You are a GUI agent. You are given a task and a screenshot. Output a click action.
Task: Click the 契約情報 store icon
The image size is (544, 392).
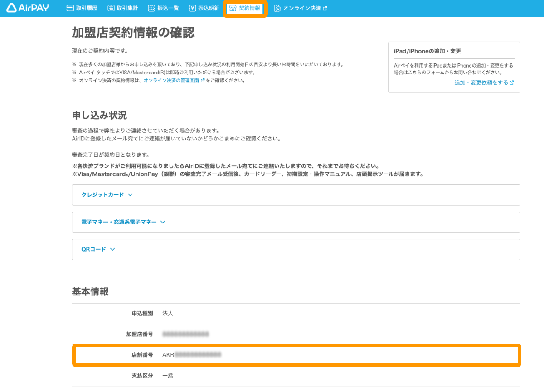pyautogui.click(x=233, y=8)
